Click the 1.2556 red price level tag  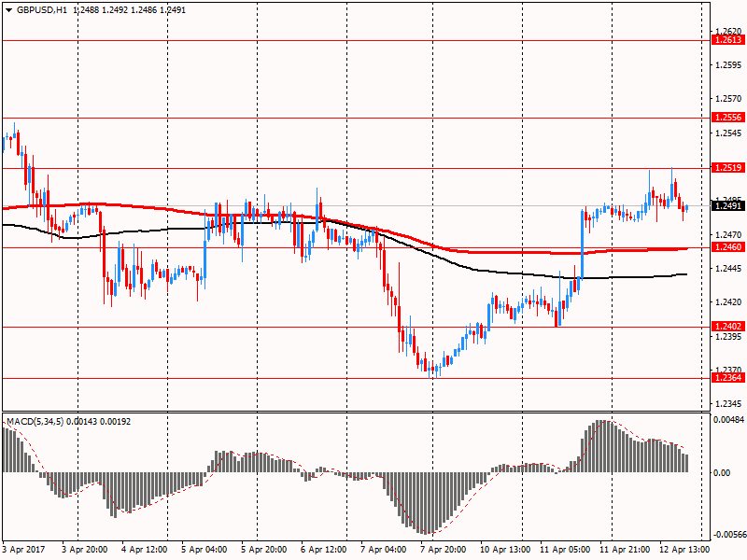point(727,118)
